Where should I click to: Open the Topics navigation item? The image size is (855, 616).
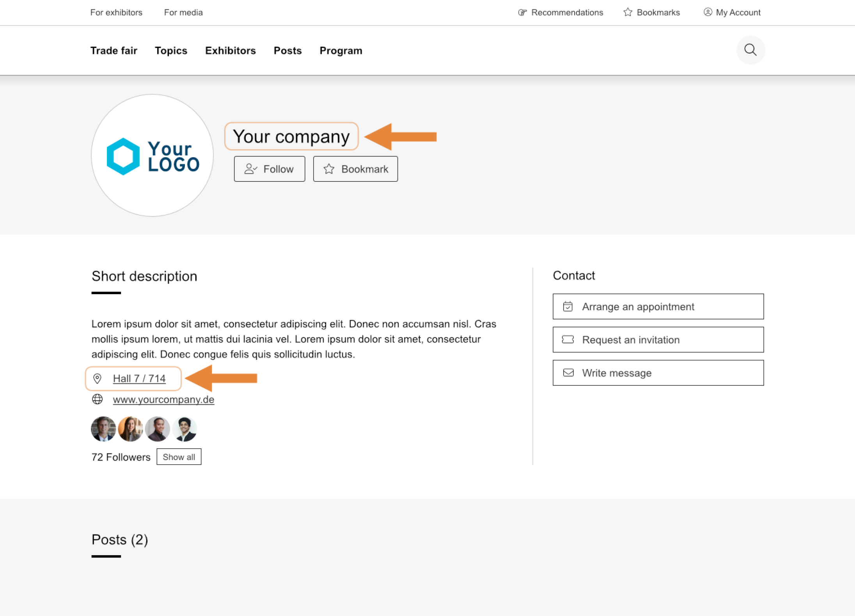coord(171,51)
